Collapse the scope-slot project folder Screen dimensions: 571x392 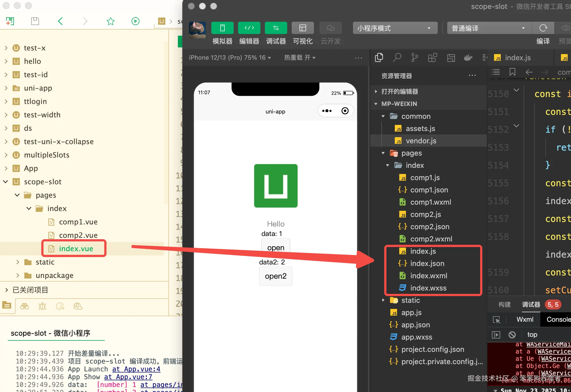point(6,182)
